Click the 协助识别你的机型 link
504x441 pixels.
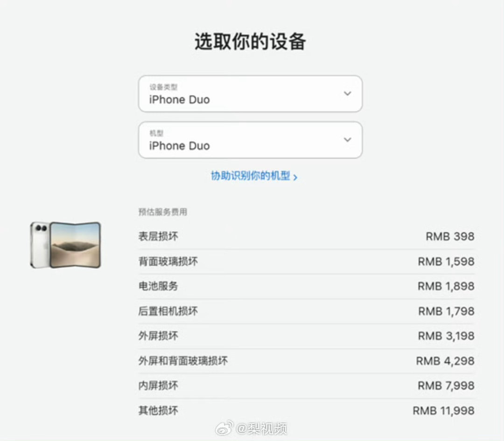[x=254, y=176]
